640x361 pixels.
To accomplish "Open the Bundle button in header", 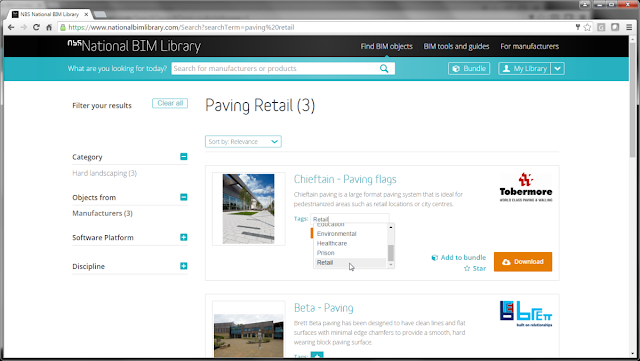I will click(x=469, y=69).
